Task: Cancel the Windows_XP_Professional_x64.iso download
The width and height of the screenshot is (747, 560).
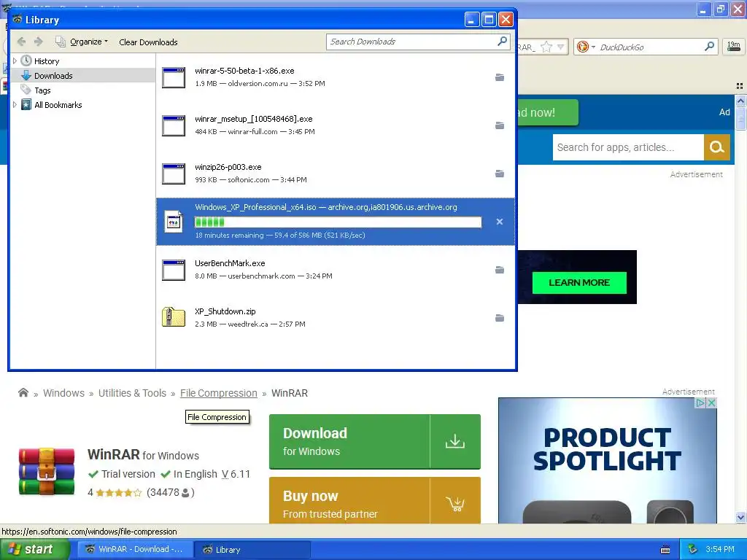Action: pos(499,222)
